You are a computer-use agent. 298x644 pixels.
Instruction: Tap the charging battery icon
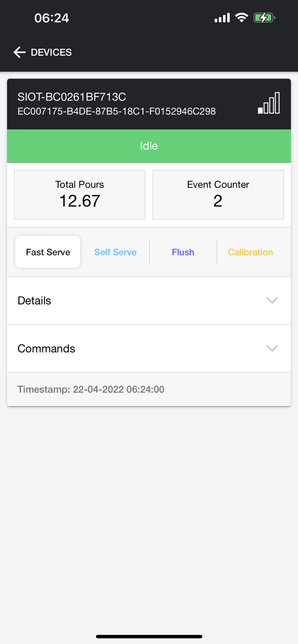coord(264,18)
